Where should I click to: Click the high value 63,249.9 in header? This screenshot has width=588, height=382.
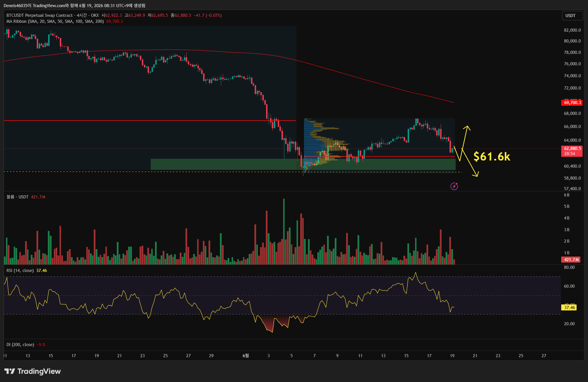(x=137, y=15)
